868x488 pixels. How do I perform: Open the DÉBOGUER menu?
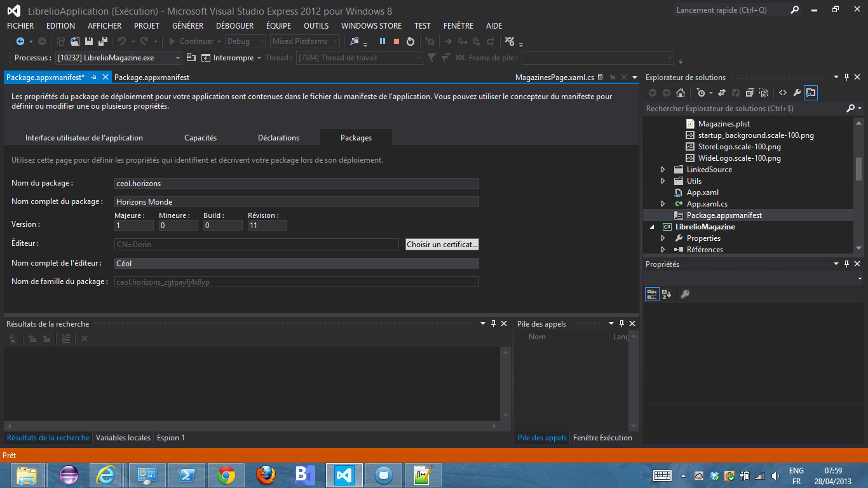click(x=234, y=26)
